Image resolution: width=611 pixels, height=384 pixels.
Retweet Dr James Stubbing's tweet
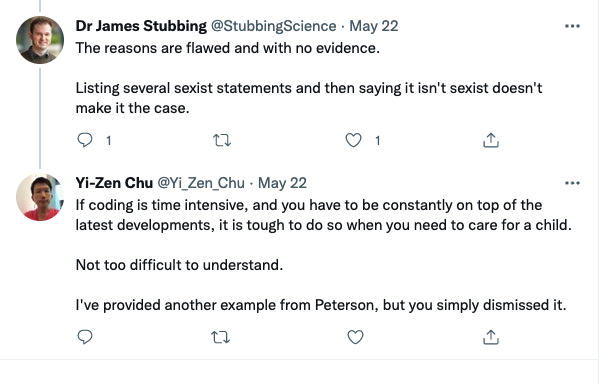[222, 140]
